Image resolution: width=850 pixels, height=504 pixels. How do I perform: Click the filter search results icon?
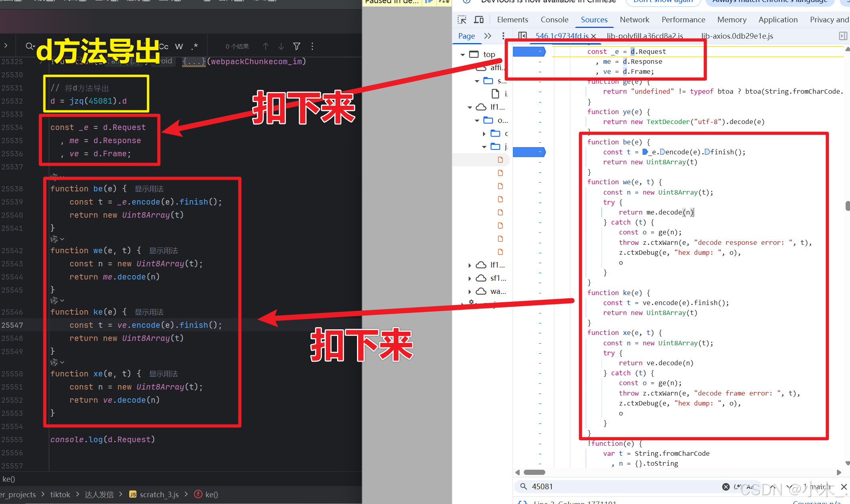(297, 46)
